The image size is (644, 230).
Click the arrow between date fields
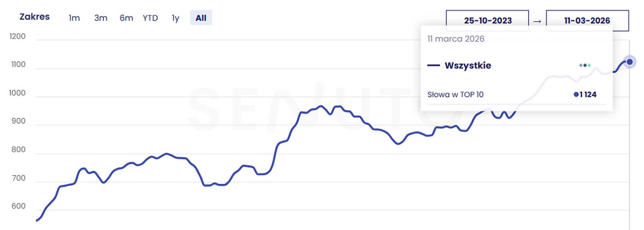click(537, 21)
